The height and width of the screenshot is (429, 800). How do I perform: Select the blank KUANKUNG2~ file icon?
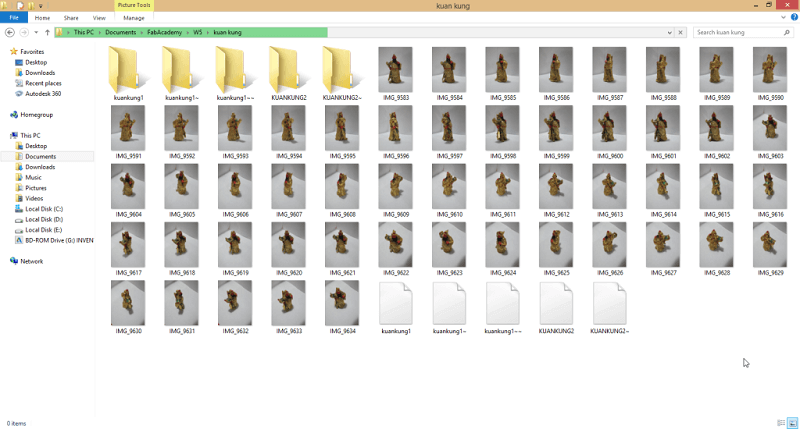click(x=609, y=305)
